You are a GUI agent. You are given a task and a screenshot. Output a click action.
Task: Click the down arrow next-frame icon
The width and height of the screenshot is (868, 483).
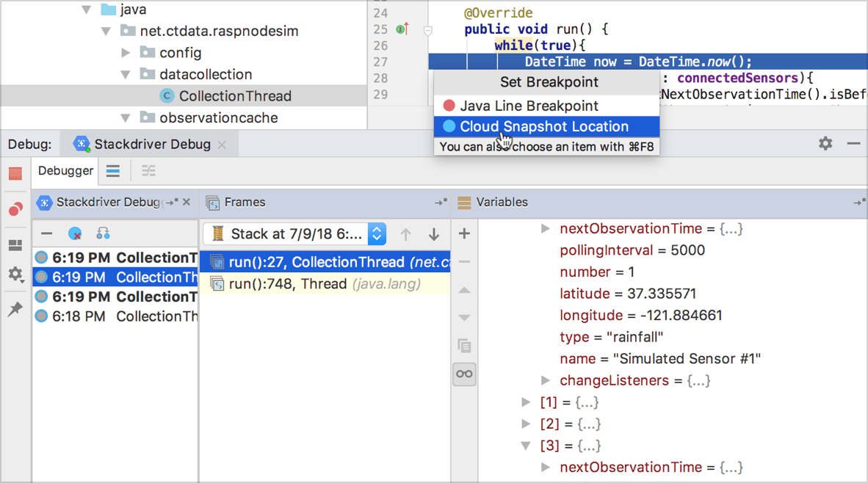pyautogui.click(x=433, y=234)
